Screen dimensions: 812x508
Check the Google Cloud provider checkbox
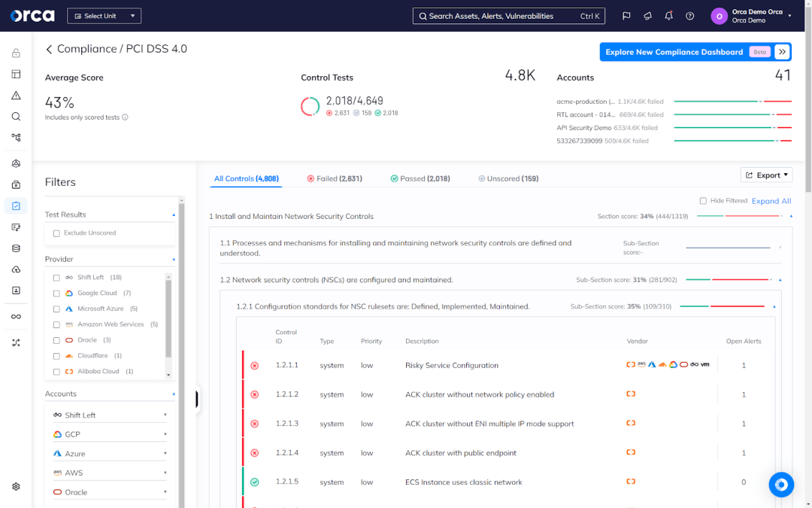pyautogui.click(x=56, y=294)
